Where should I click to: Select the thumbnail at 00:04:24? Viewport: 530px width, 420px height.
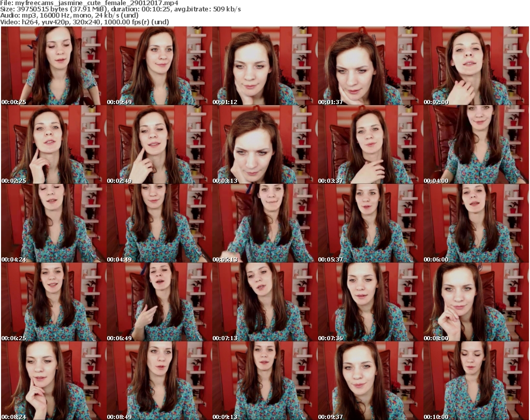[53, 223]
